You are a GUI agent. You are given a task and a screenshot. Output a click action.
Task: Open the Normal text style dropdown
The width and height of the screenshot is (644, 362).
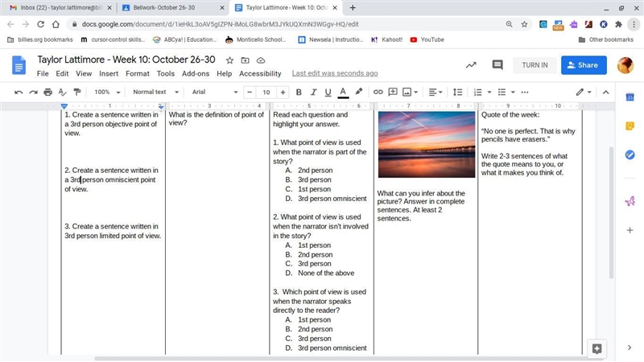pos(155,93)
